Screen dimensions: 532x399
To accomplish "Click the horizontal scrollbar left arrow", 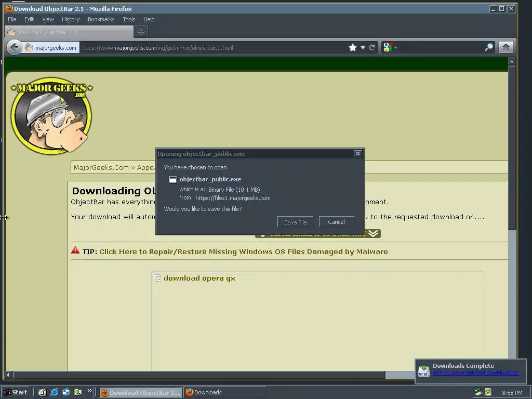I will tap(8, 375).
